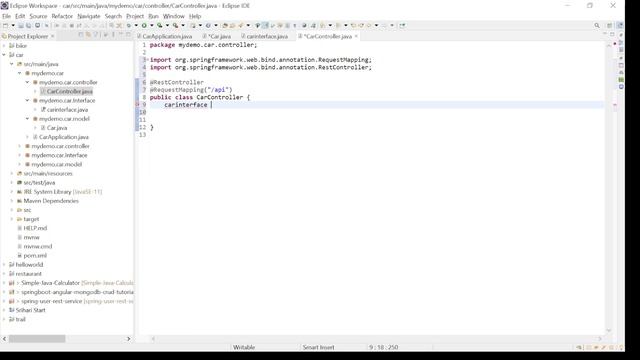640x360 pixels.
Task: Expand the helloworld project
Action: [4, 264]
